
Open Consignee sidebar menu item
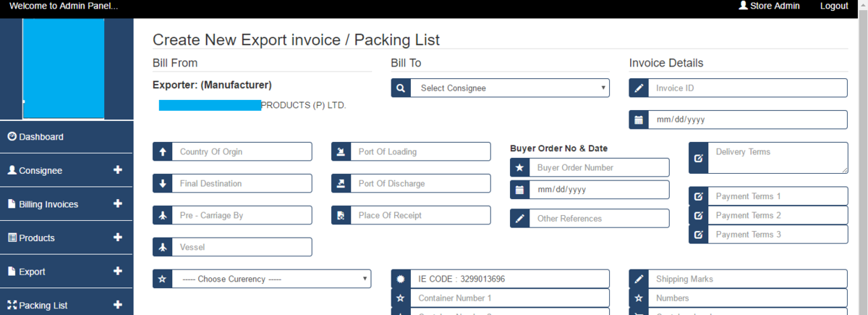pos(67,170)
